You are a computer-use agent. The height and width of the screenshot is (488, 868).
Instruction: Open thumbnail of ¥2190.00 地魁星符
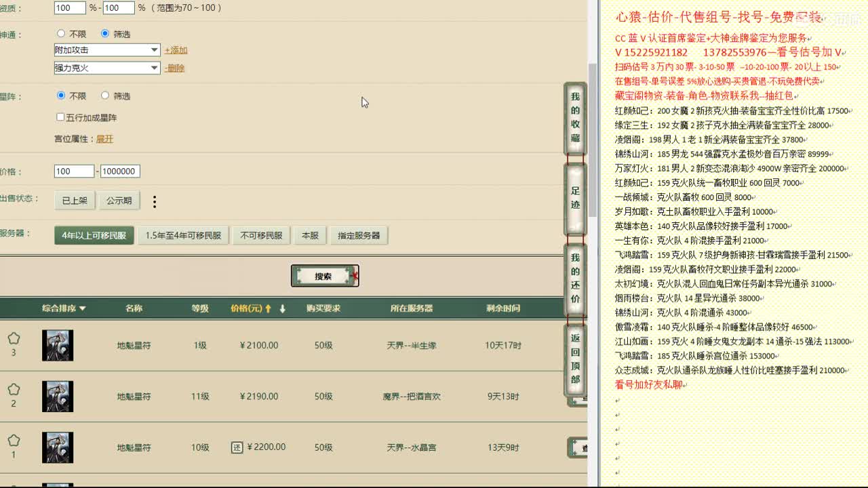click(x=58, y=396)
